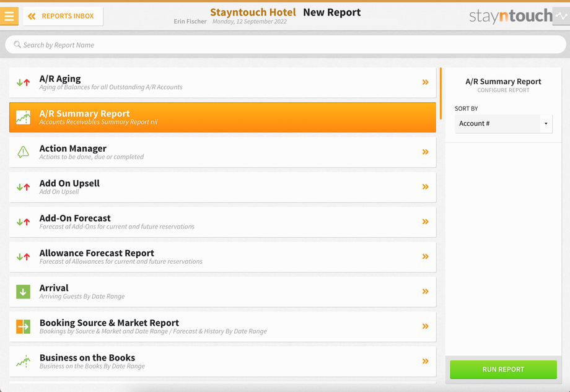This screenshot has width=570, height=392.
Task: Click the 'CONFIGURE REPORT' subtitle
Action: click(x=504, y=90)
